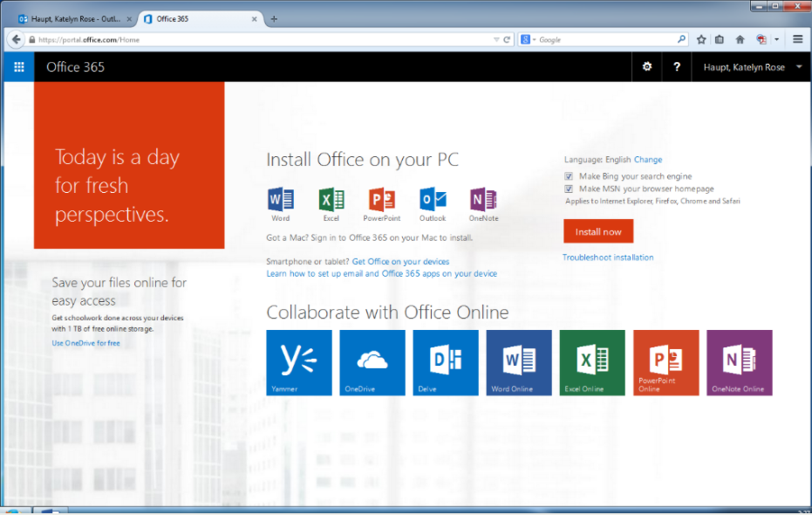Viewport: 812px width, 515px height.
Task: Launch the PowerPoint Online tile
Action: click(x=665, y=362)
